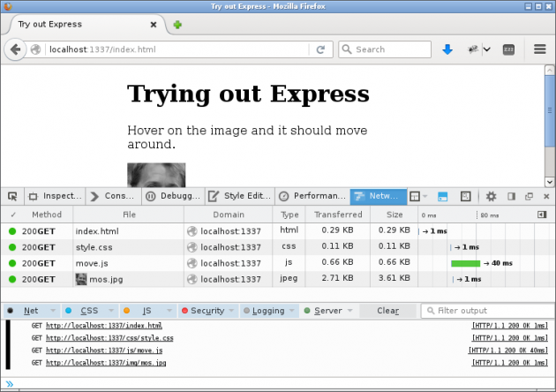Open the Firefox hamburger menu
Viewport: 556px width, 392px height.
tap(540, 49)
